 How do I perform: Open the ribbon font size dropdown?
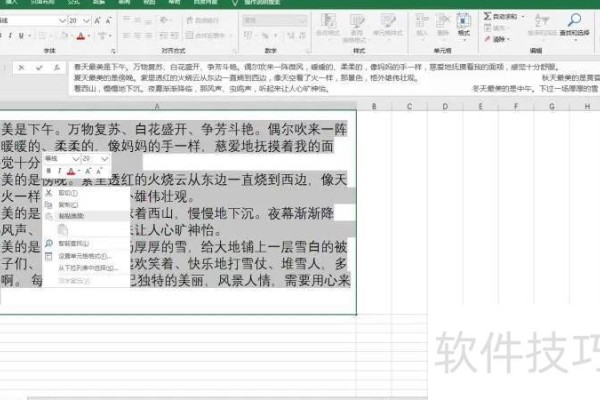[86, 20]
